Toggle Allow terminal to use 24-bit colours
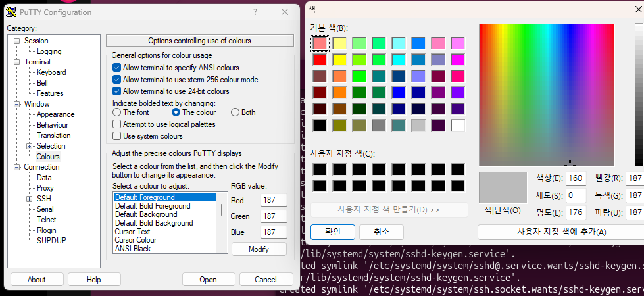This screenshot has width=644, height=296. [x=116, y=91]
